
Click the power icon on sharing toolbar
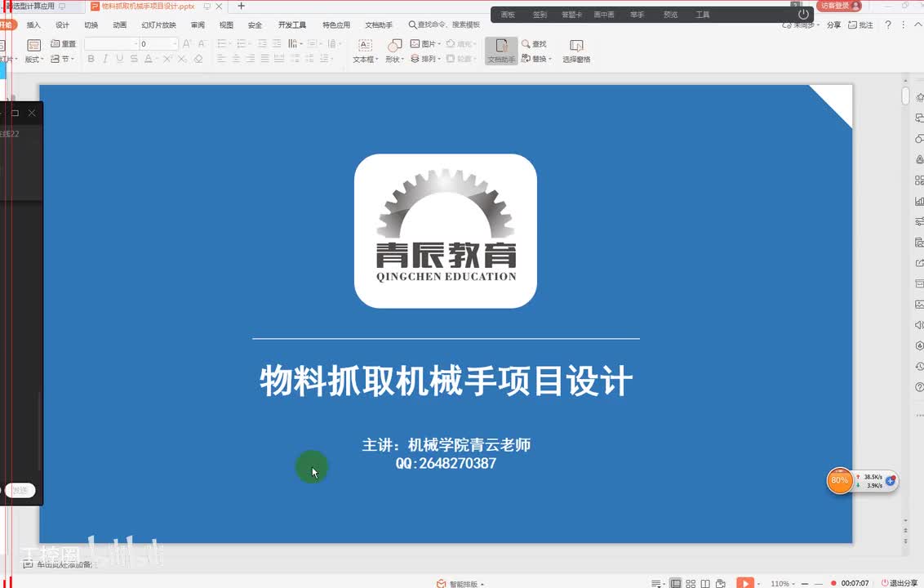[x=803, y=14]
